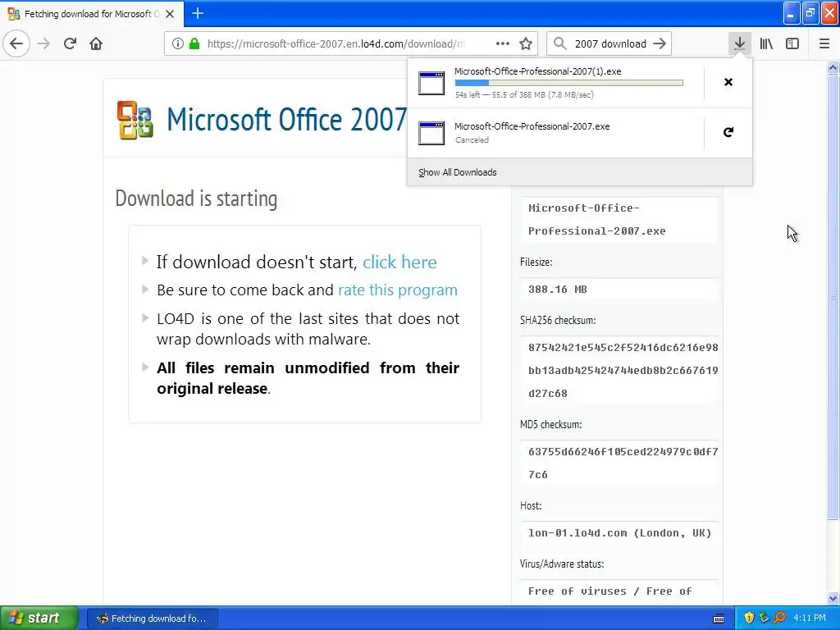Click the keyboard icon in taskbar
This screenshot has width=840, height=630.
click(719, 619)
